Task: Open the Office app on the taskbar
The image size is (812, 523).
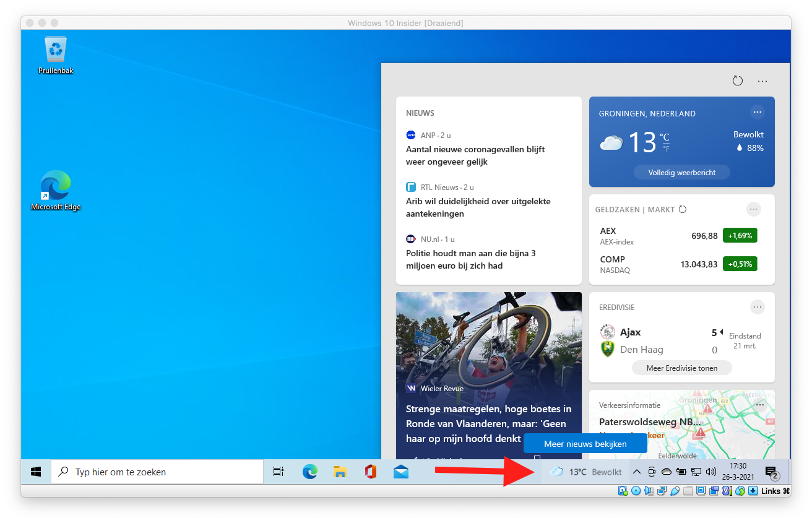Action: coord(370,472)
